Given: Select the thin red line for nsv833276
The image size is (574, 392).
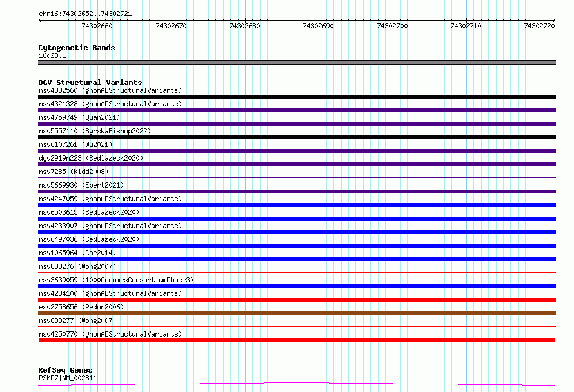Looking at the screenshot, I should (x=297, y=273).
